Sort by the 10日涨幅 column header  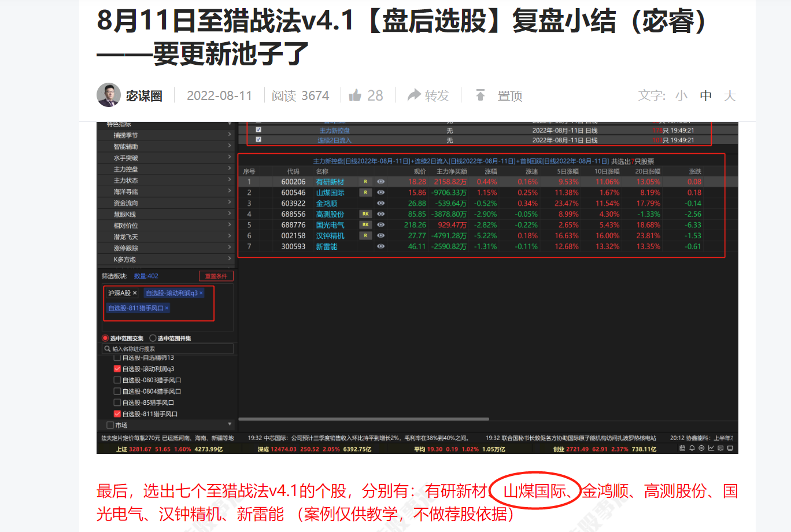[x=607, y=171]
